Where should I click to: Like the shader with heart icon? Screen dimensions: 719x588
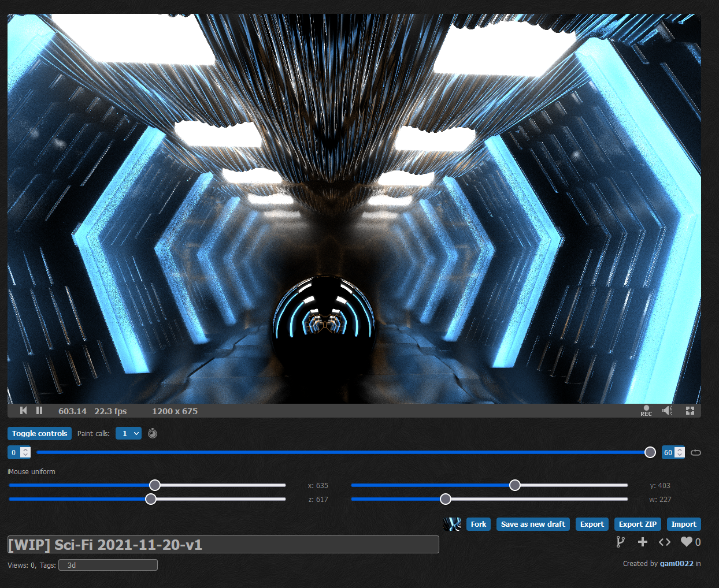tap(686, 542)
